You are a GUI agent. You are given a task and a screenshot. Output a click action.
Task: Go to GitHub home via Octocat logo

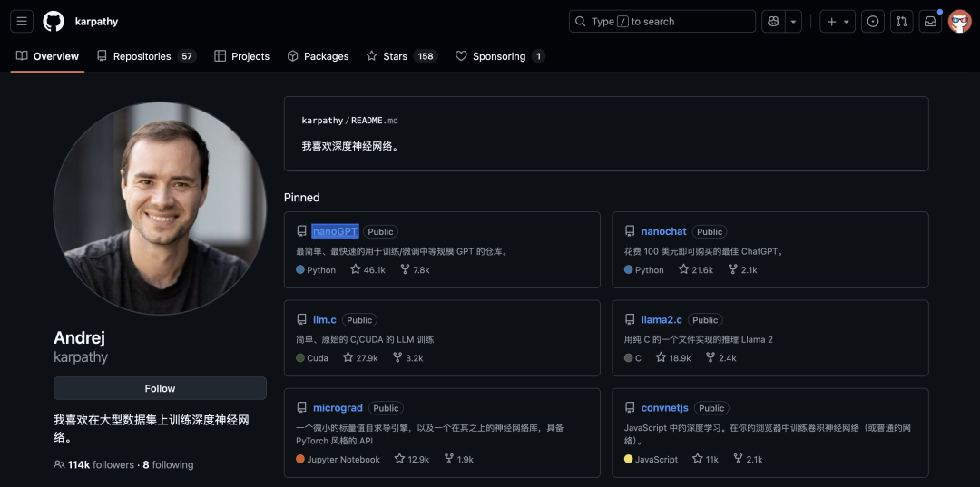[54, 21]
